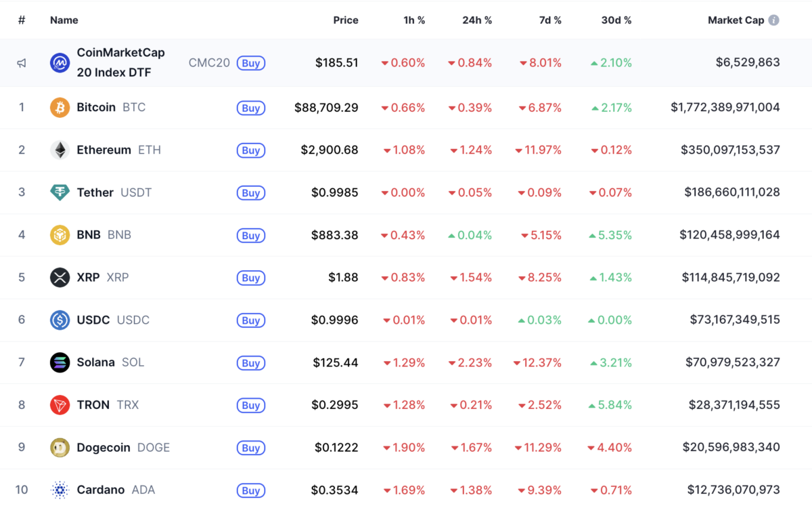Sort table by Price column header
Image resolution: width=812 pixels, height=510 pixels.
[x=345, y=20]
